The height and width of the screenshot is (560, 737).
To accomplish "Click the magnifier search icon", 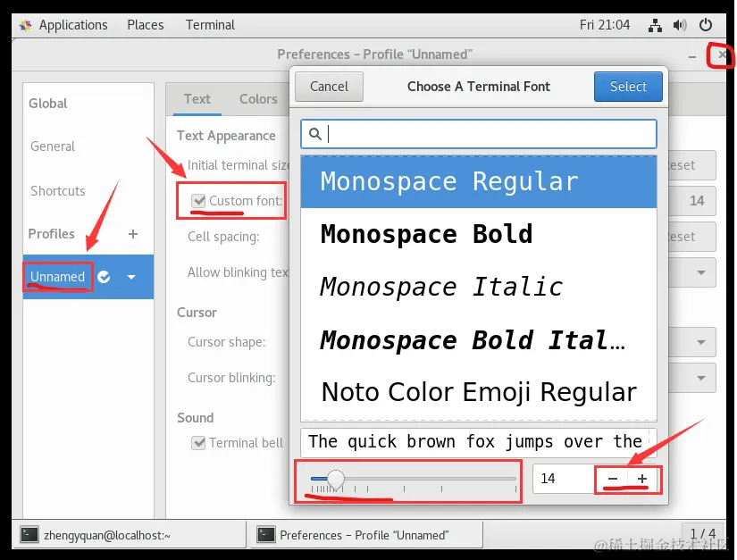I will pos(315,134).
